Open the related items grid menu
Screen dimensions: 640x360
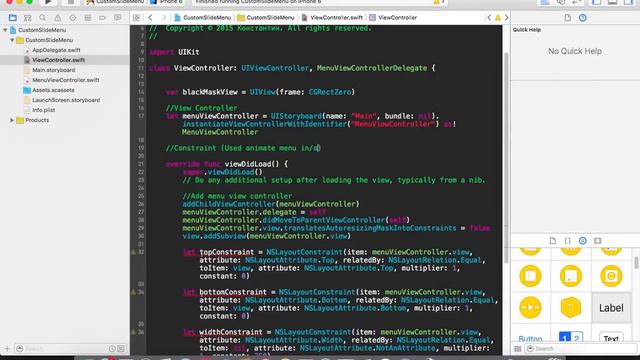pos(136,18)
